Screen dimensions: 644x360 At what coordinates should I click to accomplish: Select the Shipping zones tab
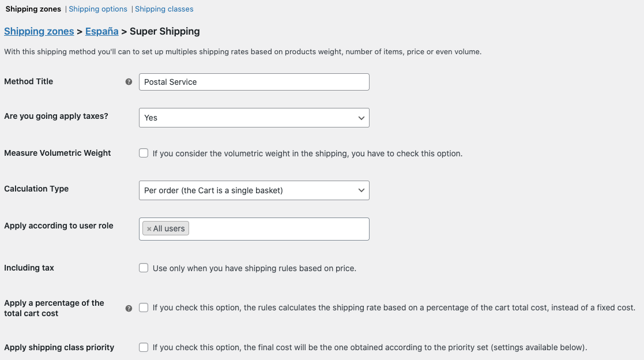coord(33,9)
